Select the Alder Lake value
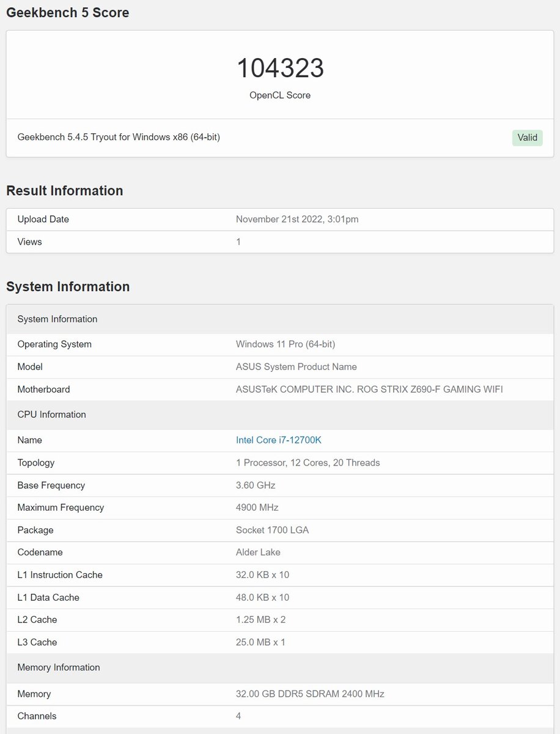The width and height of the screenshot is (560, 734). click(258, 552)
